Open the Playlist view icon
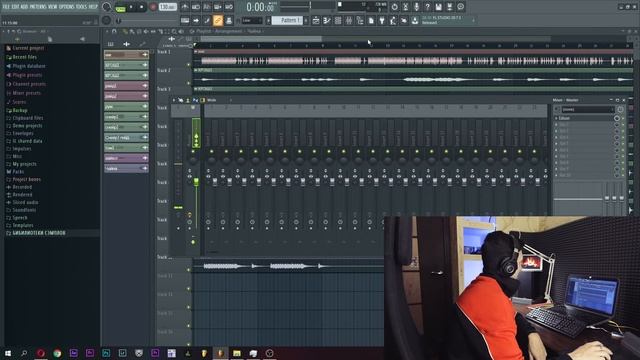The width and height of the screenshot is (640, 360). [316, 20]
